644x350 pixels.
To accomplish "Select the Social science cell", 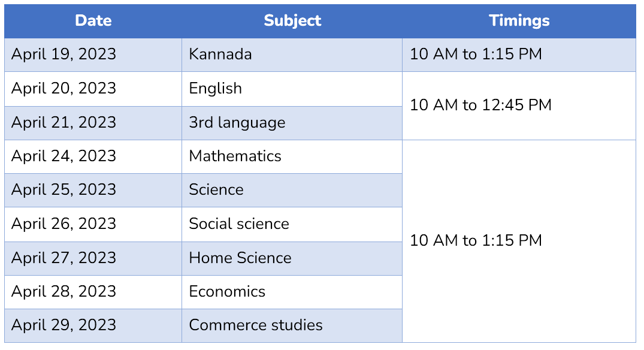I will [x=292, y=224].
